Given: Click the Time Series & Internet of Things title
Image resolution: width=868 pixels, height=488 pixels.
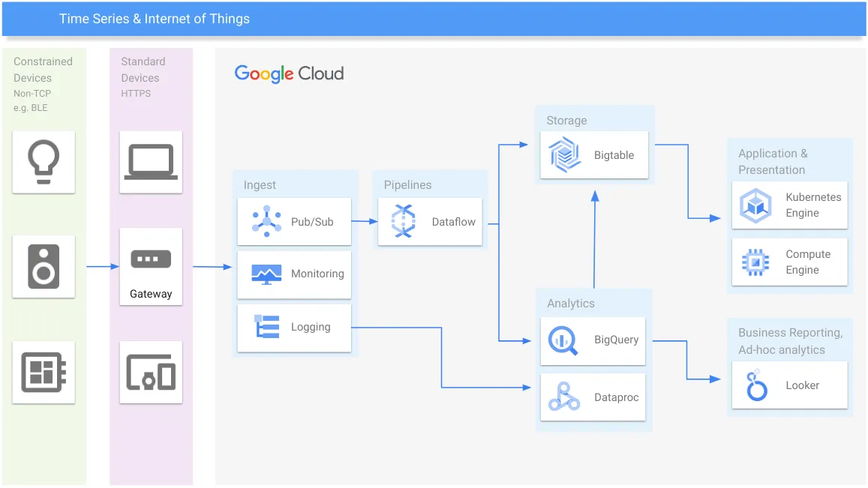Looking at the screenshot, I should [x=155, y=19].
